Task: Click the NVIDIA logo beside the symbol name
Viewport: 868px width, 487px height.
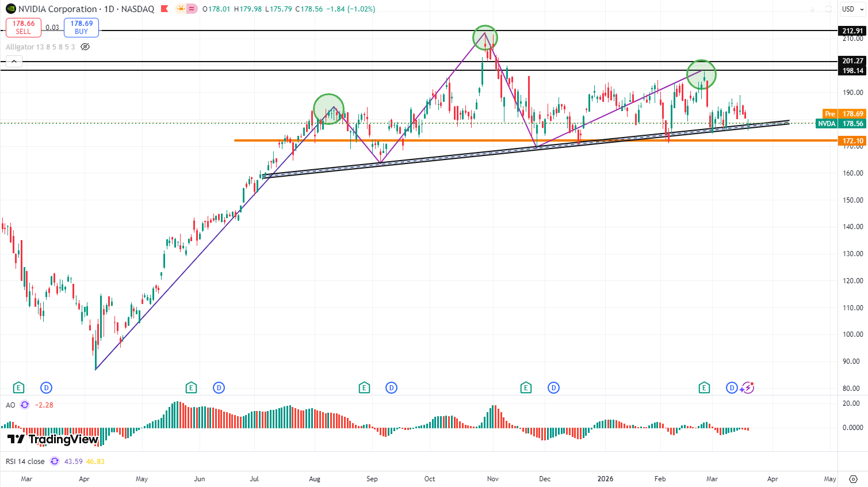Action: pyautogui.click(x=10, y=9)
